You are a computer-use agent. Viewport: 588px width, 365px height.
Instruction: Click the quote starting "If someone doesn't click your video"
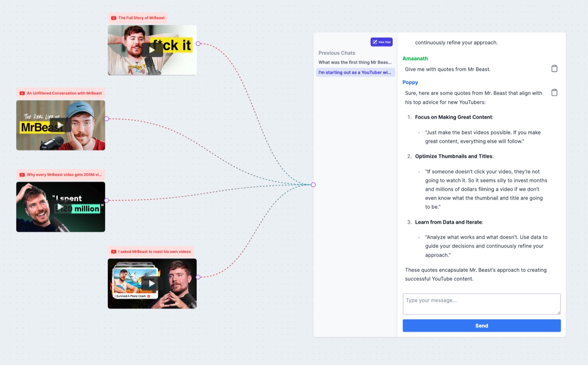[486, 189]
